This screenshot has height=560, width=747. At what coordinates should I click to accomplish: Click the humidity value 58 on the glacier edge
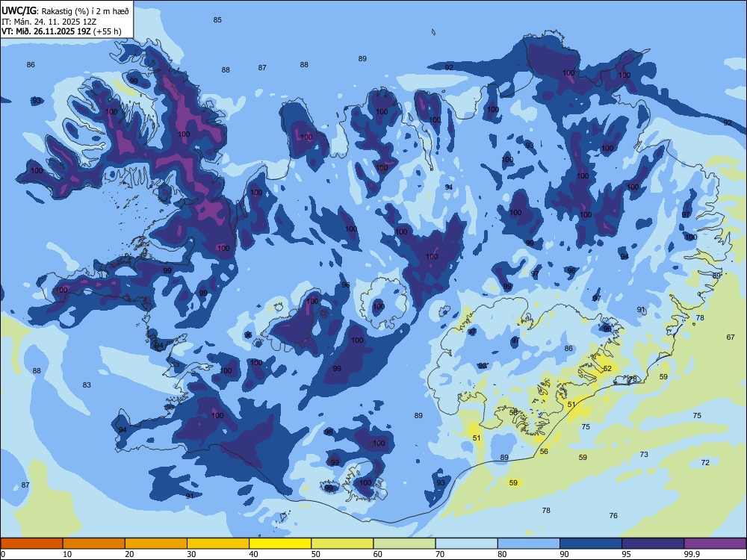coord(513,412)
